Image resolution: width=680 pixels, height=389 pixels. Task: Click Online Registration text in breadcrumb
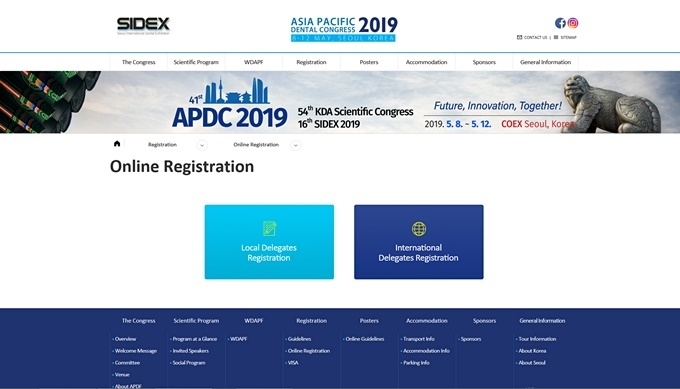coord(256,145)
